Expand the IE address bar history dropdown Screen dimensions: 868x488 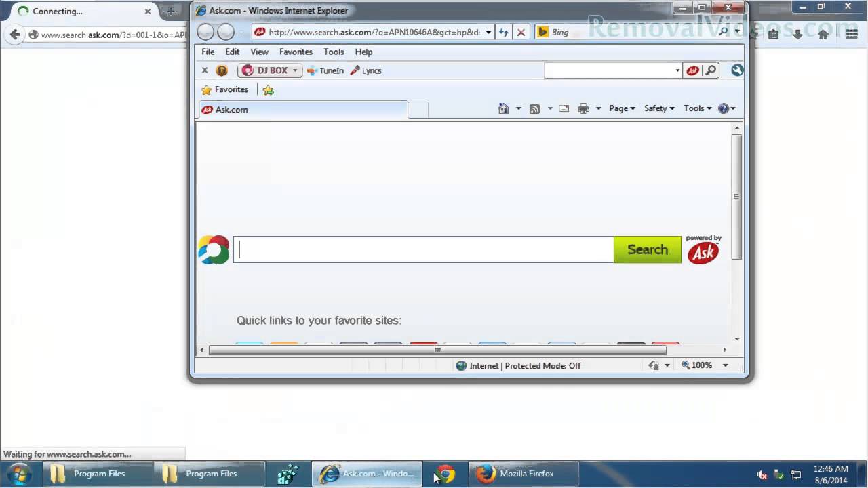488,32
